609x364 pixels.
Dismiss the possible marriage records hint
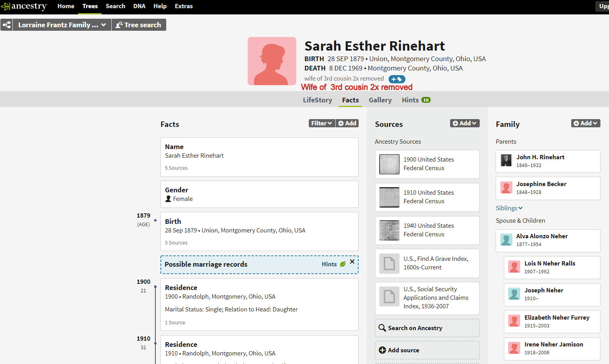352,262
